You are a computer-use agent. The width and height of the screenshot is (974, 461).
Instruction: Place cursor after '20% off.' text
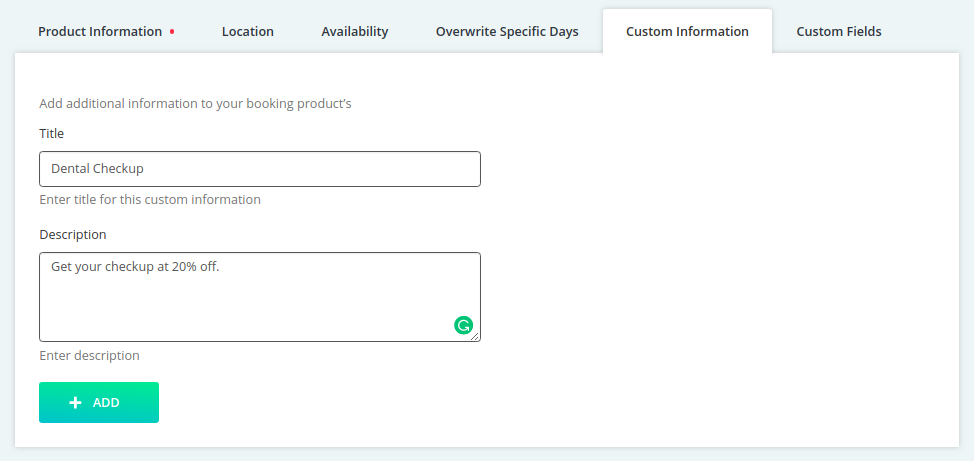tap(221, 267)
